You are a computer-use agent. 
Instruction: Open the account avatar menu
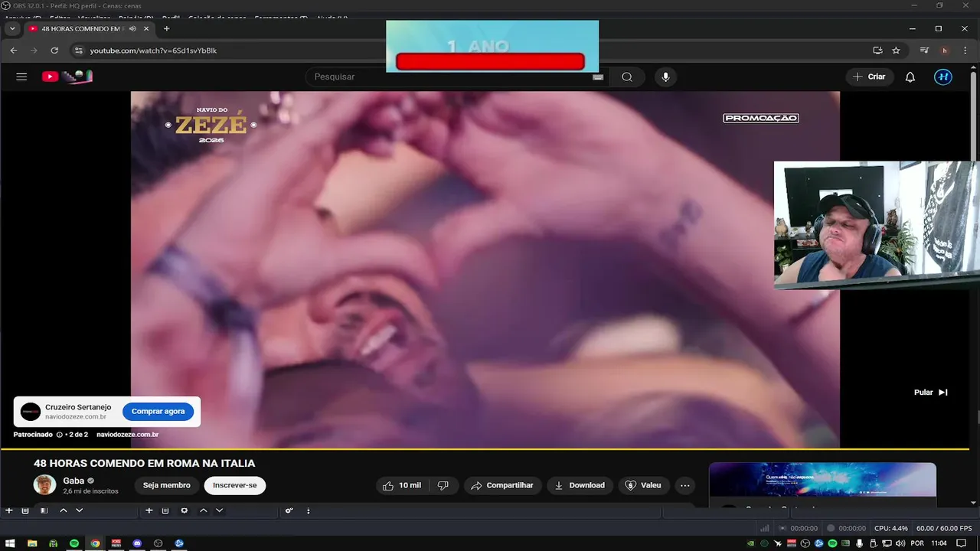click(x=943, y=77)
